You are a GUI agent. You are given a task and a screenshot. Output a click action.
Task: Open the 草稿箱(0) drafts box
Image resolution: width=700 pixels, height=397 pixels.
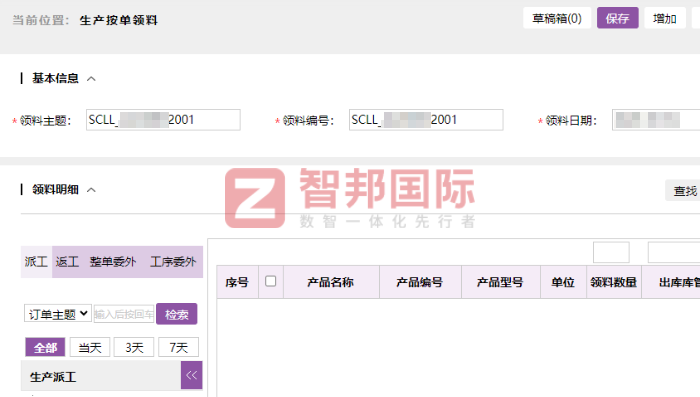557,18
